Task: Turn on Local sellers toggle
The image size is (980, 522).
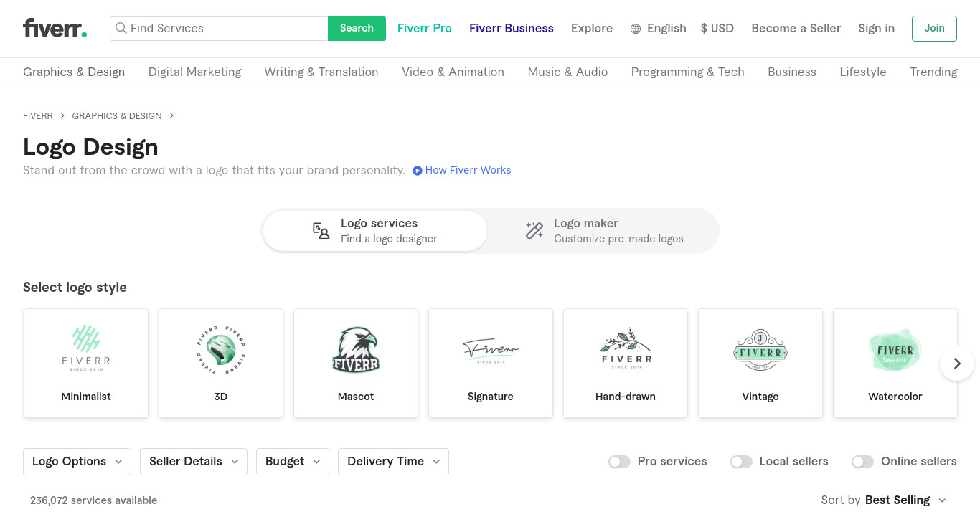Action: pyautogui.click(x=741, y=462)
